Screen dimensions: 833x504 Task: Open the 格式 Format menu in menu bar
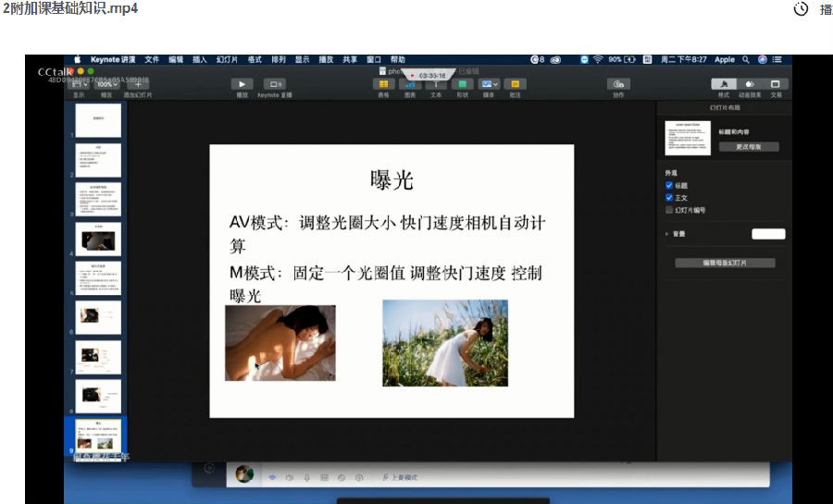point(255,59)
